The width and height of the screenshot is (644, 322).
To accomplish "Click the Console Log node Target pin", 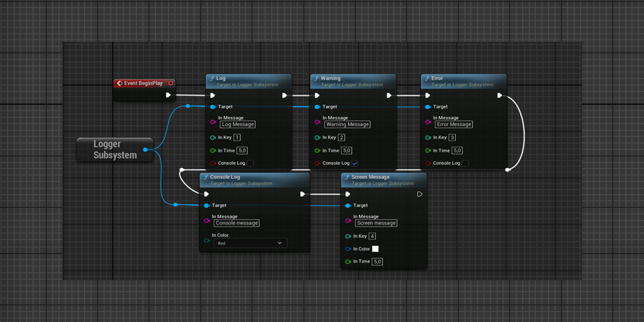I will click(207, 205).
